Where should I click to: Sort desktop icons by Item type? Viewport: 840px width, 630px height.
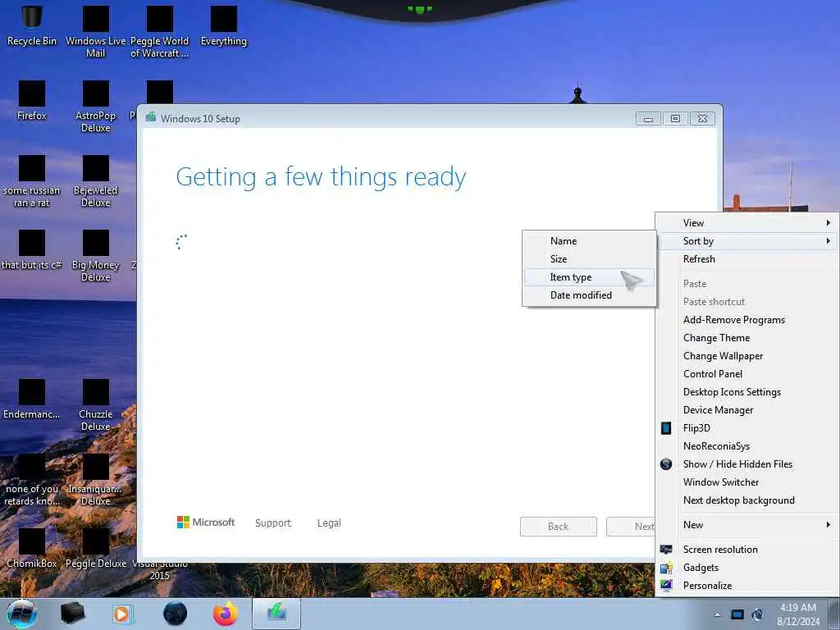(589, 277)
